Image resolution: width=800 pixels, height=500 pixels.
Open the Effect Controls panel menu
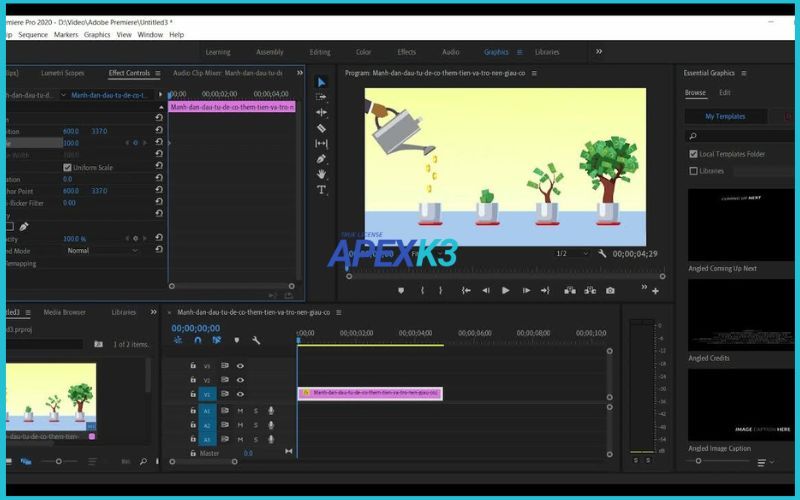158,73
